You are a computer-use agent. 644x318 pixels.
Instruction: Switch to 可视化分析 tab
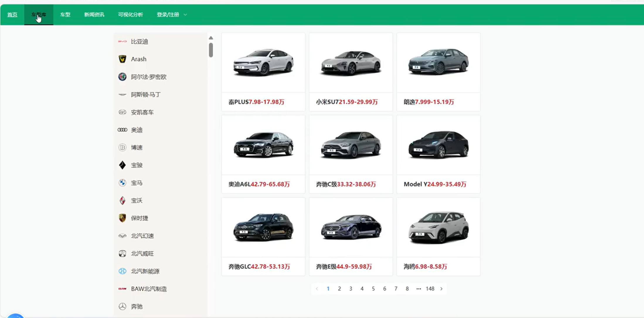[130, 15]
